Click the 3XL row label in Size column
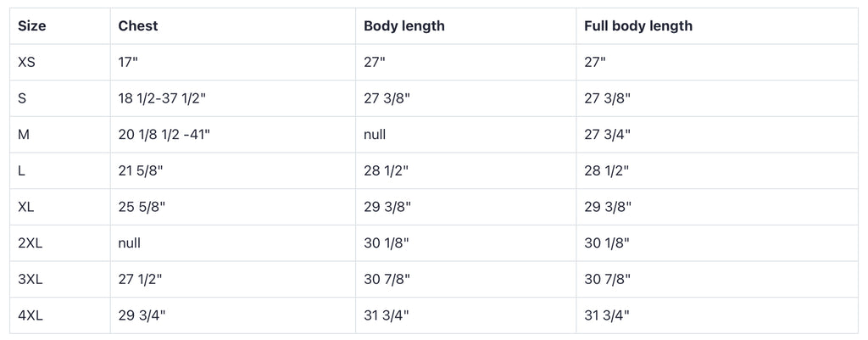868x340 pixels. 31,279
